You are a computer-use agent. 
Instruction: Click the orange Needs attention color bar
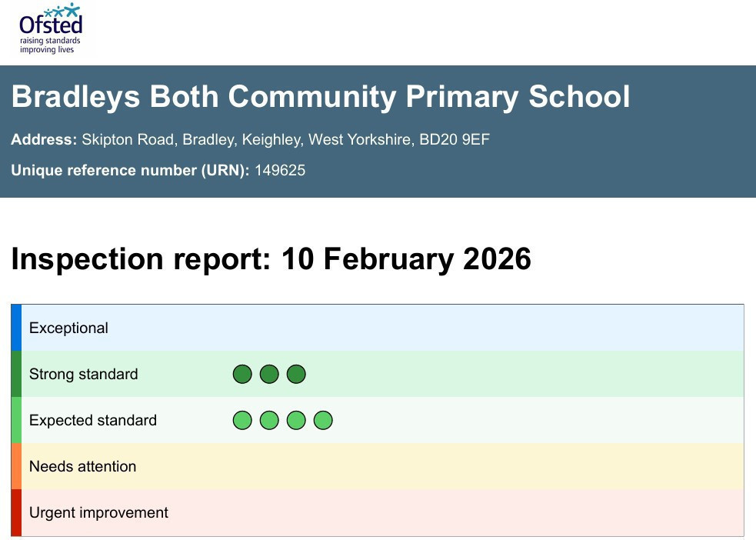(x=16, y=466)
